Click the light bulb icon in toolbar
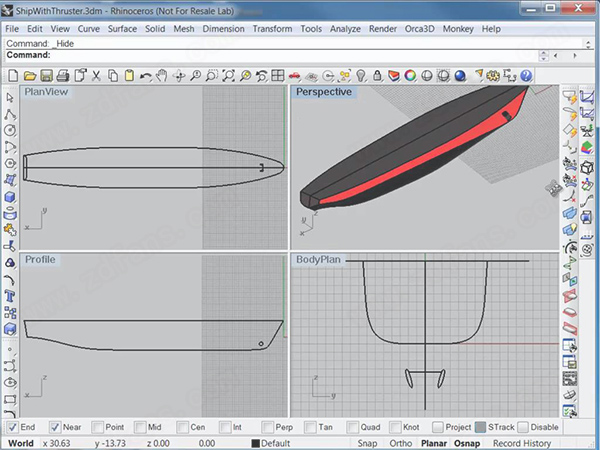The width and height of the screenshot is (600, 450). click(x=362, y=75)
